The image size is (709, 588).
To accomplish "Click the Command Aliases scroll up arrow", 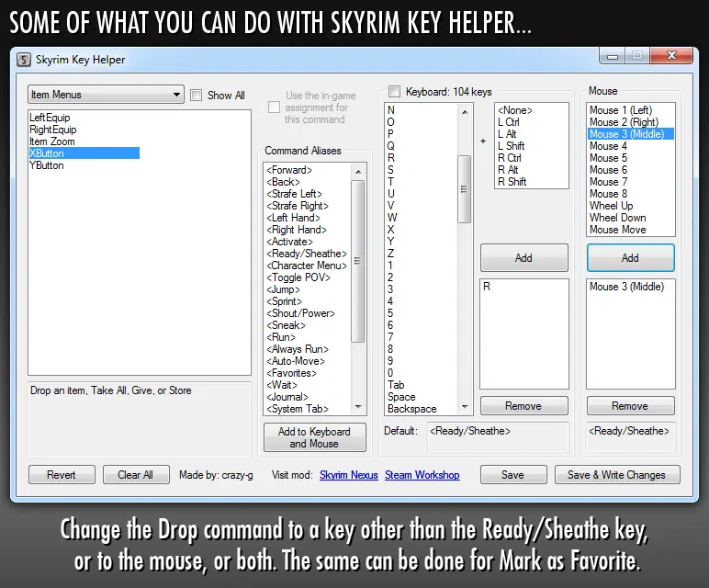I will click(358, 172).
